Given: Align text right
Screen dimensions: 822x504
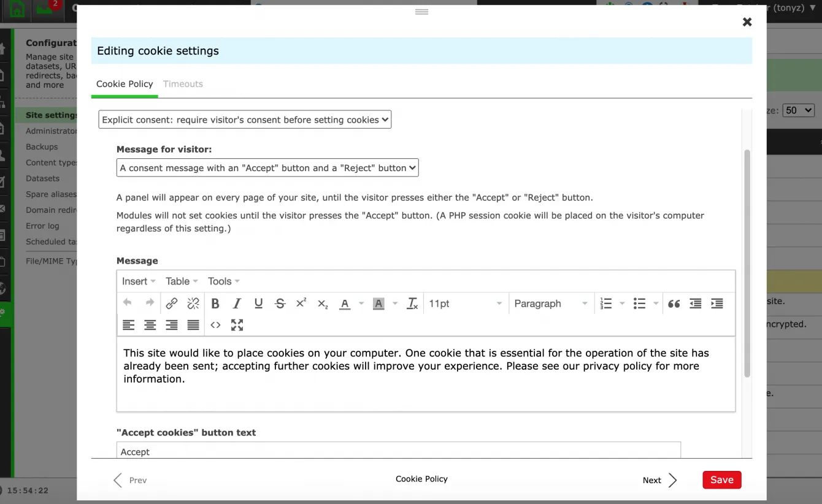Looking at the screenshot, I should click(172, 325).
